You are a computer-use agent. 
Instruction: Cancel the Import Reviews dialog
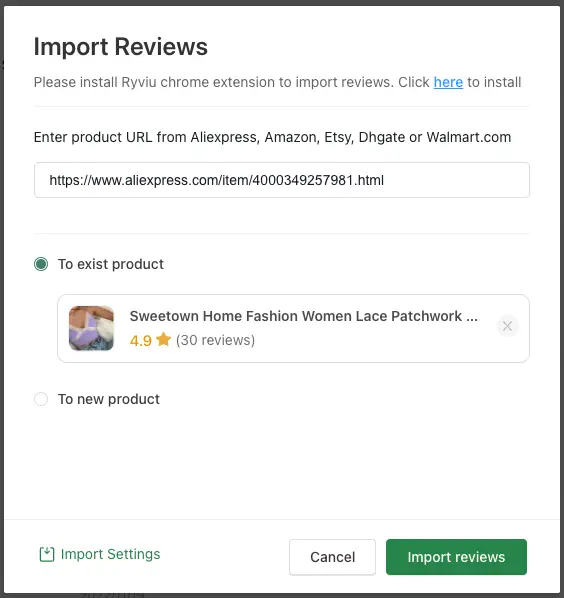(x=332, y=557)
